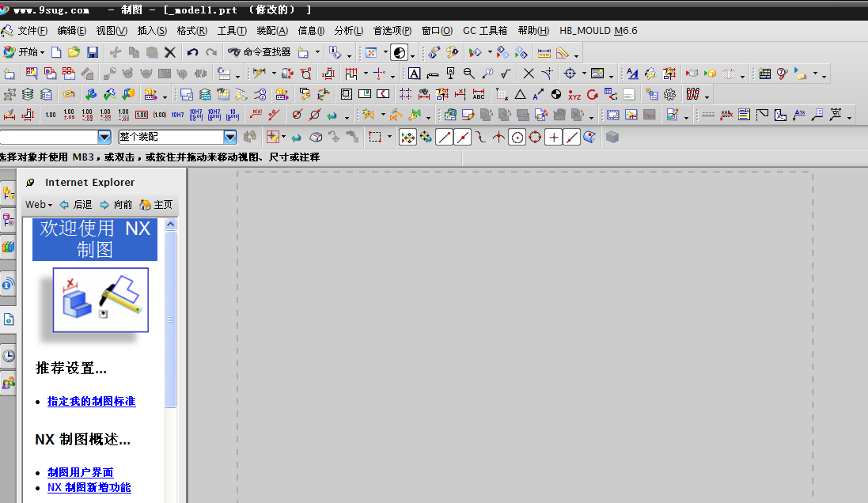Click the 后退 back button
Image resolution: width=868 pixels, height=503 pixels.
[x=76, y=205]
